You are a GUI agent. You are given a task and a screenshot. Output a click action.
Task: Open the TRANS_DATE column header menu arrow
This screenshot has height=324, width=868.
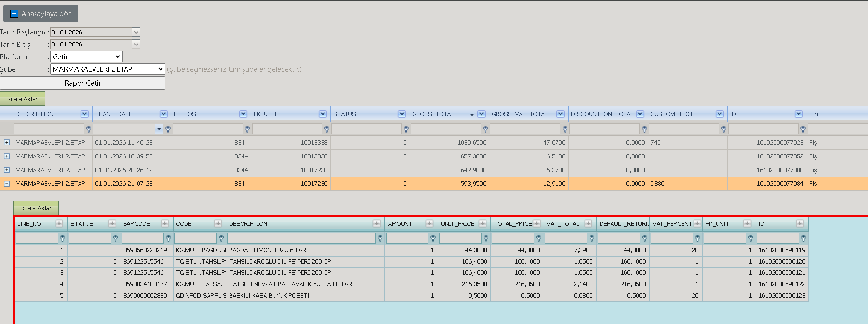(x=164, y=114)
